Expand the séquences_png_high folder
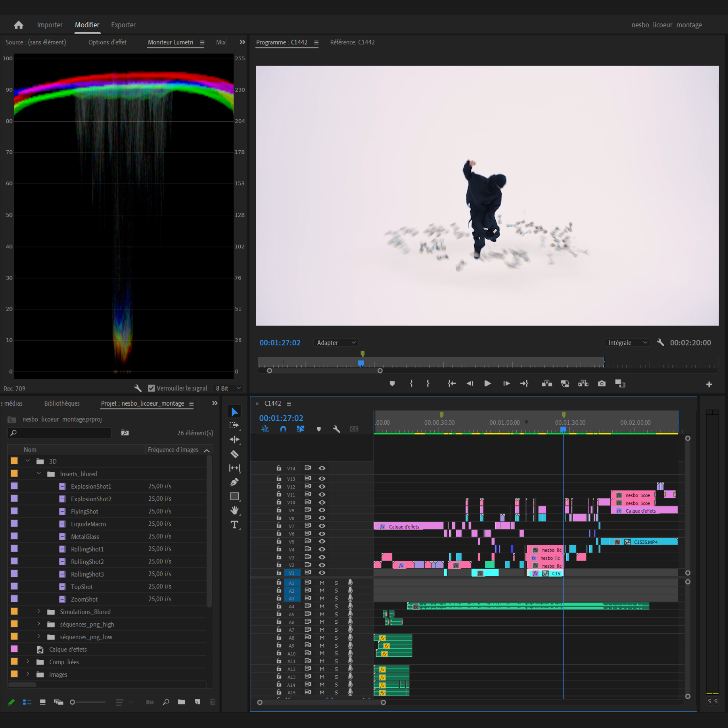The height and width of the screenshot is (728, 728). [x=39, y=624]
